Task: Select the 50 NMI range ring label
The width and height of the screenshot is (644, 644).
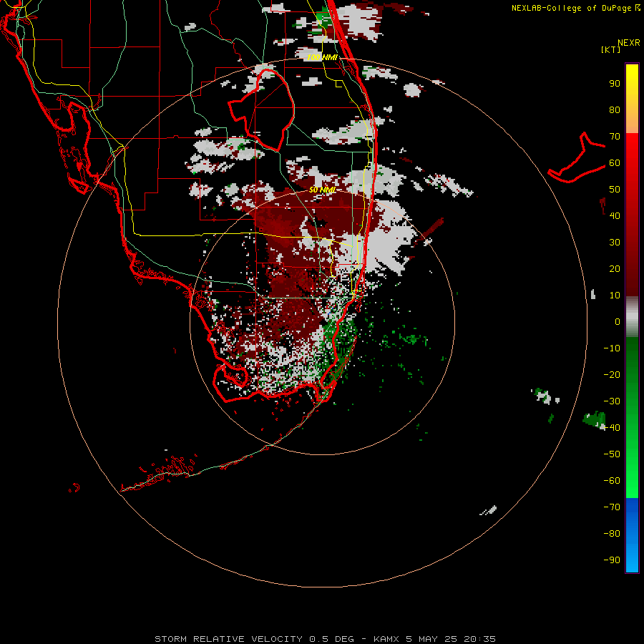Action: click(323, 190)
